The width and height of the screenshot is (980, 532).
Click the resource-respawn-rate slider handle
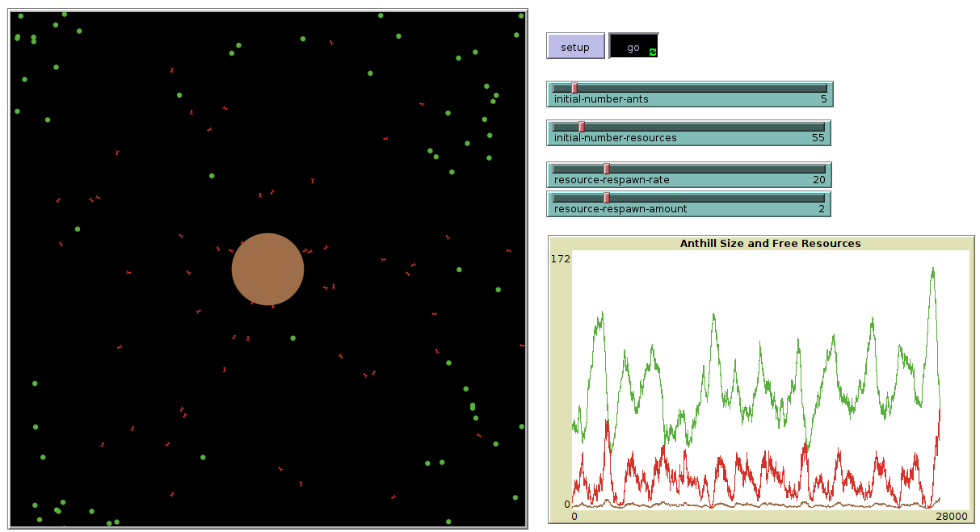607,169
